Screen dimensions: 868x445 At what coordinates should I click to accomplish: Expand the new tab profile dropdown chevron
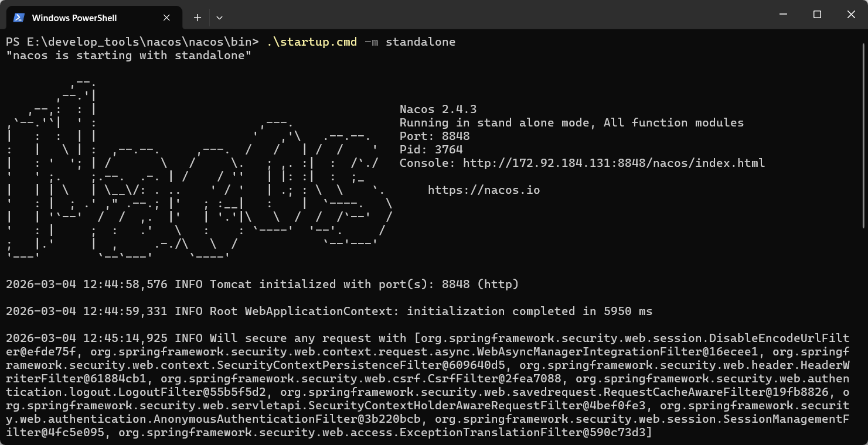tap(219, 18)
